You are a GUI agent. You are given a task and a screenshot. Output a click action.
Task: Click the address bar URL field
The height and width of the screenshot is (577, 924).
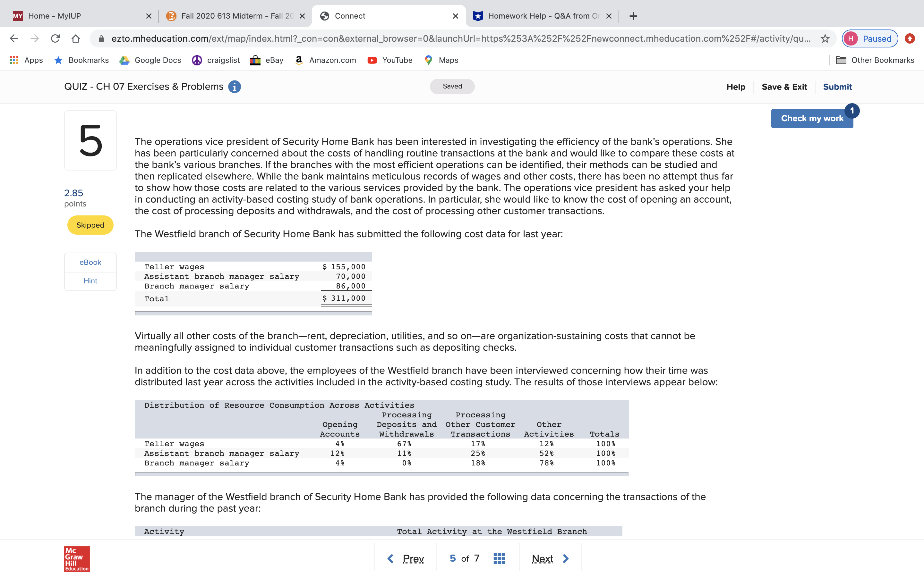[x=458, y=38]
